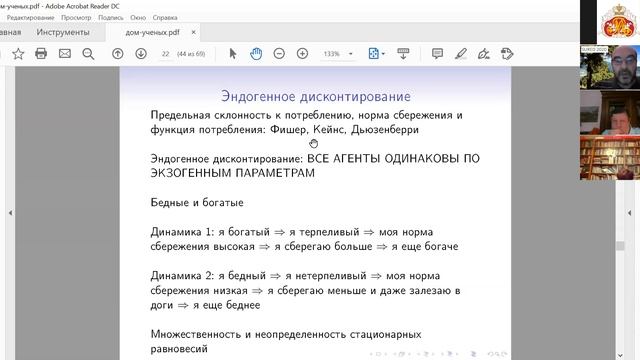The height and width of the screenshot is (360, 640).
Task: Open the Справка menu
Action: click(165, 18)
